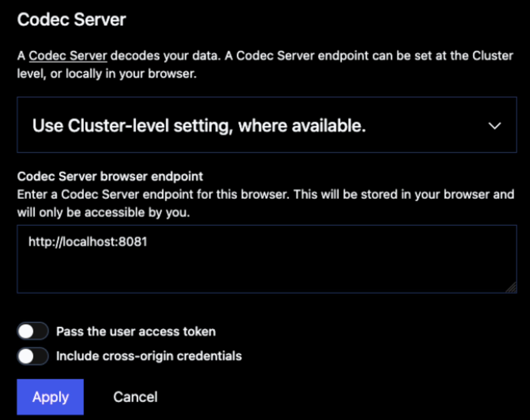Click the Include cross-origin credentials label
Viewport: 530px width, 420px height.
149,356
